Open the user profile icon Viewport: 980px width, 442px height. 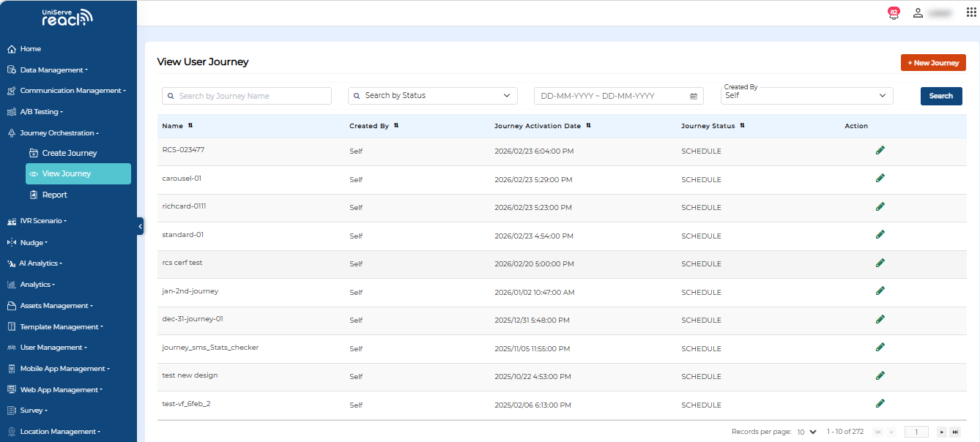point(918,12)
